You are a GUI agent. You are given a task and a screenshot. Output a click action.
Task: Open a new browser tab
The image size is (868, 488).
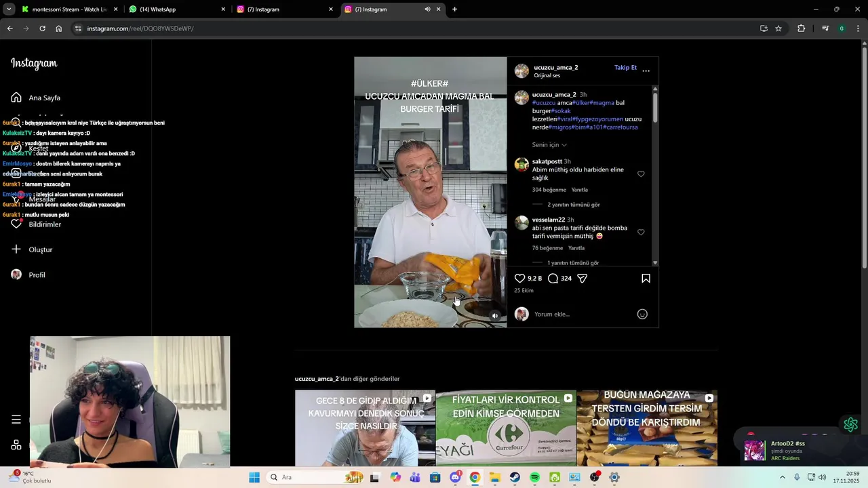tap(454, 9)
